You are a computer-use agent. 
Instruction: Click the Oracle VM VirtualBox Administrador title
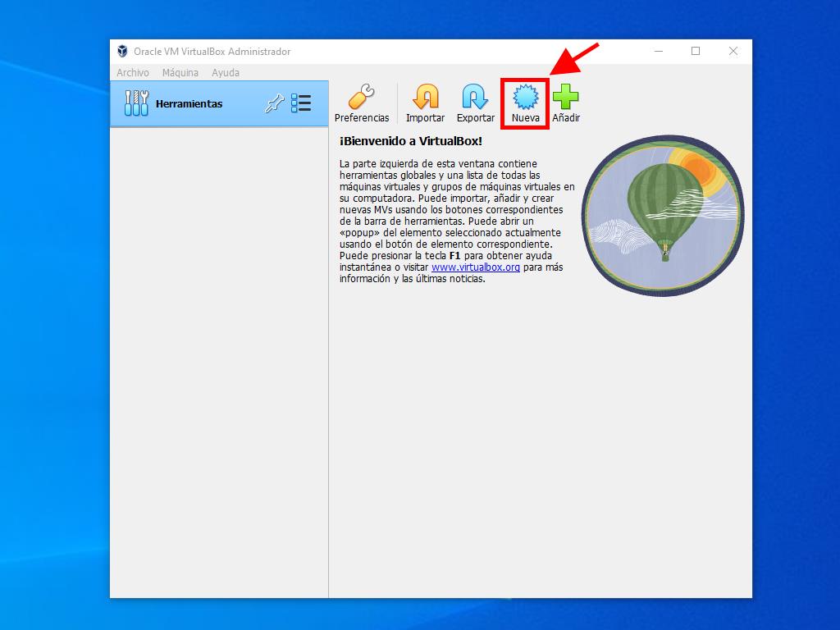pos(212,52)
